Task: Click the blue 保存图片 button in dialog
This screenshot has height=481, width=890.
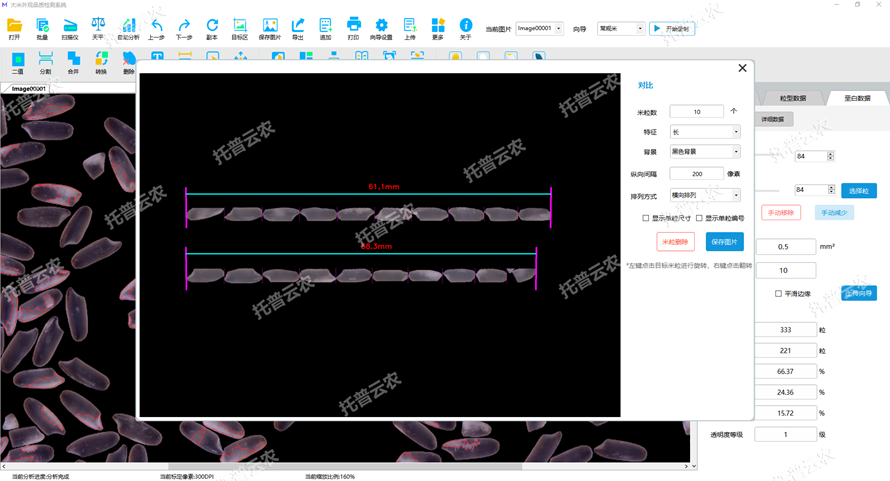Action: [x=724, y=242]
